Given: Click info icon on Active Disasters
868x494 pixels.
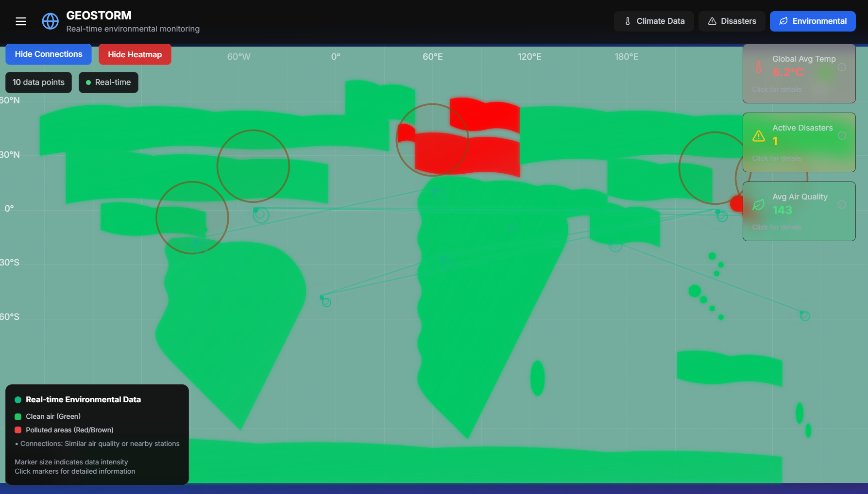Looking at the screenshot, I should click(x=842, y=136).
